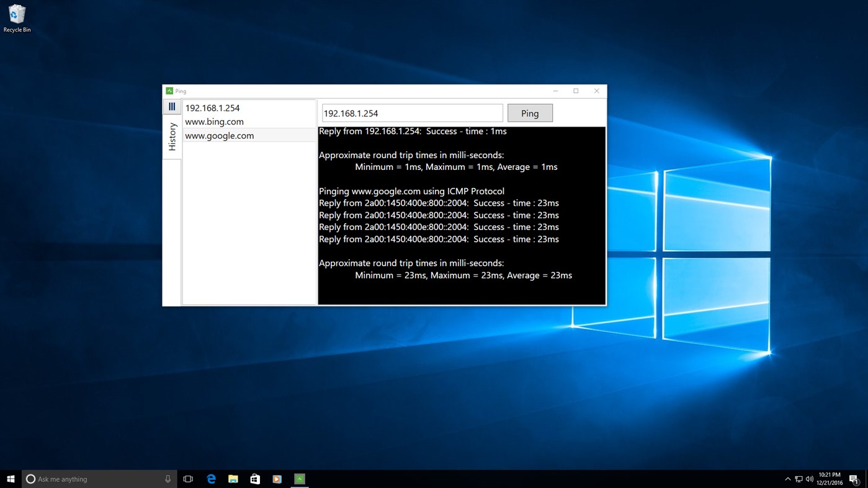Click the clock to open the calendar
868x488 pixels.
coord(829,478)
